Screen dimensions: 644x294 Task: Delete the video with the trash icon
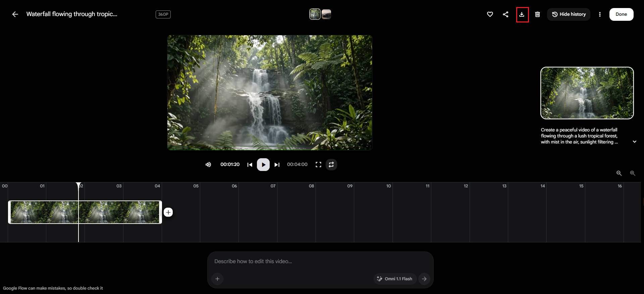(x=537, y=14)
